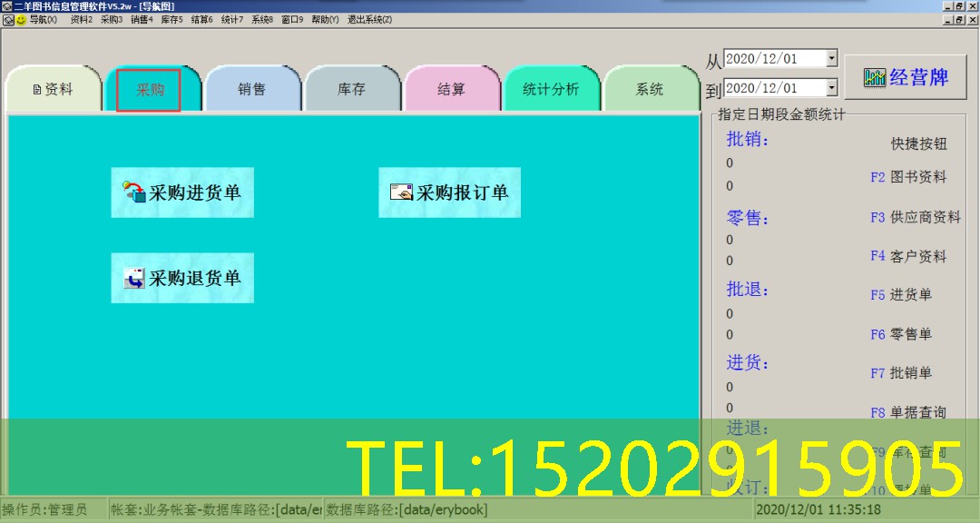980x523 pixels.
Task: Click into the 从 start date field
Action: point(773,58)
